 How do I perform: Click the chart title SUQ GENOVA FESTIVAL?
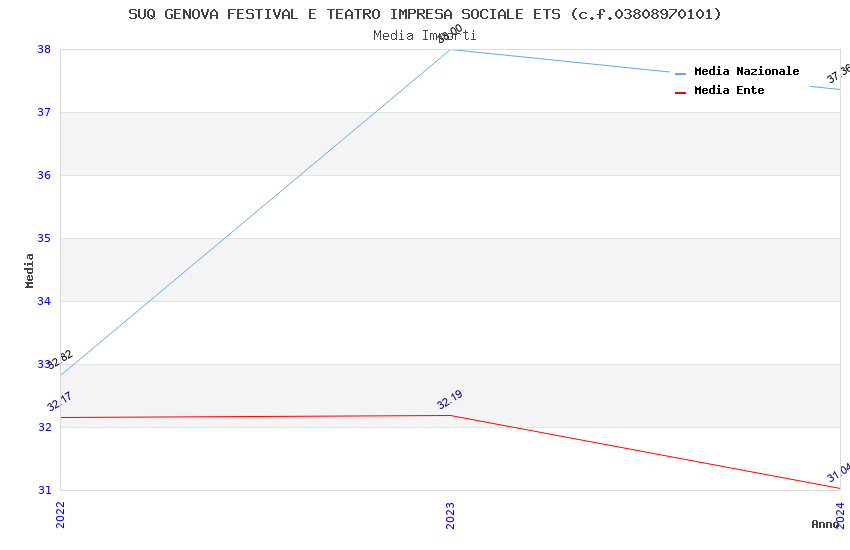tap(424, 14)
